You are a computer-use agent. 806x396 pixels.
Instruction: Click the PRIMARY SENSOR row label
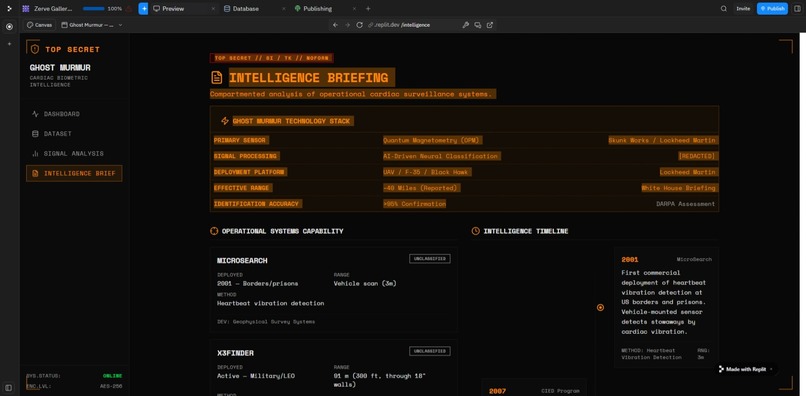[241, 140]
